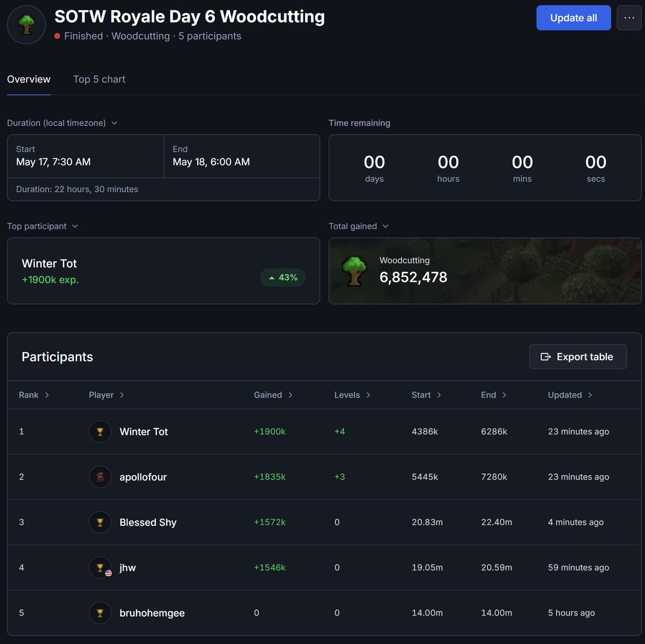Open Blessed Shy player link

148,522
